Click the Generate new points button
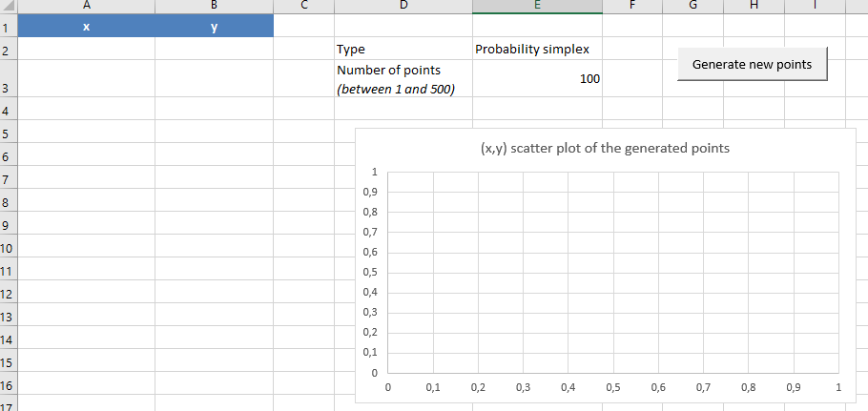The image size is (868, 411). tap(752, 64)
